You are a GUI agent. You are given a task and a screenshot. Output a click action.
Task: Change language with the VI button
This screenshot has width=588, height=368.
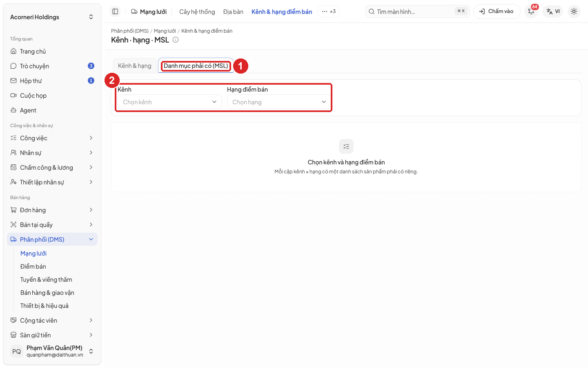553,11
